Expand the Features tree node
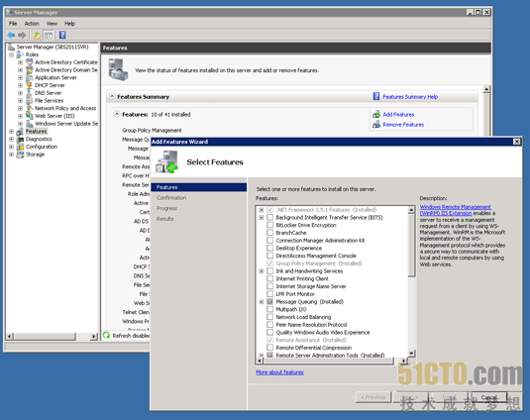 tap(12, 132)
